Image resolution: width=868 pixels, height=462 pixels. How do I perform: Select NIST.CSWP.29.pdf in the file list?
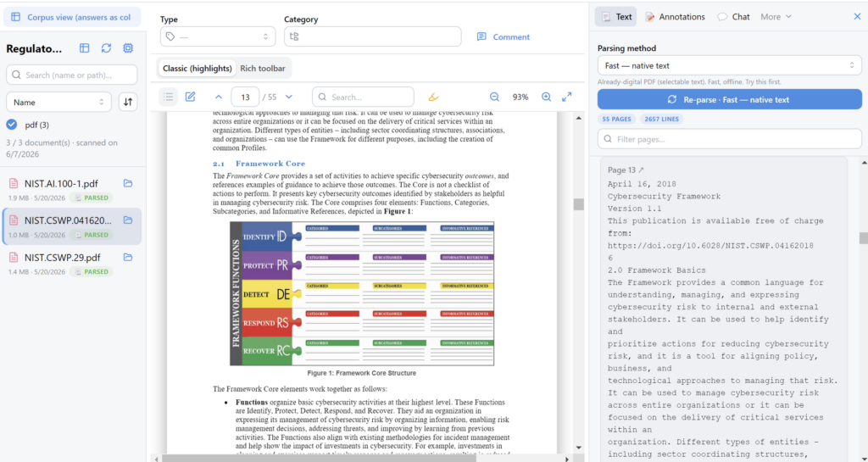point(62,258)
